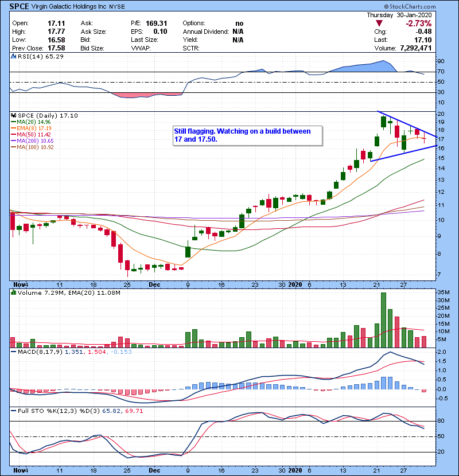Screen dimensions: 459x476
Task: Click the stochastic %D value 69.71
Action: 134,411
